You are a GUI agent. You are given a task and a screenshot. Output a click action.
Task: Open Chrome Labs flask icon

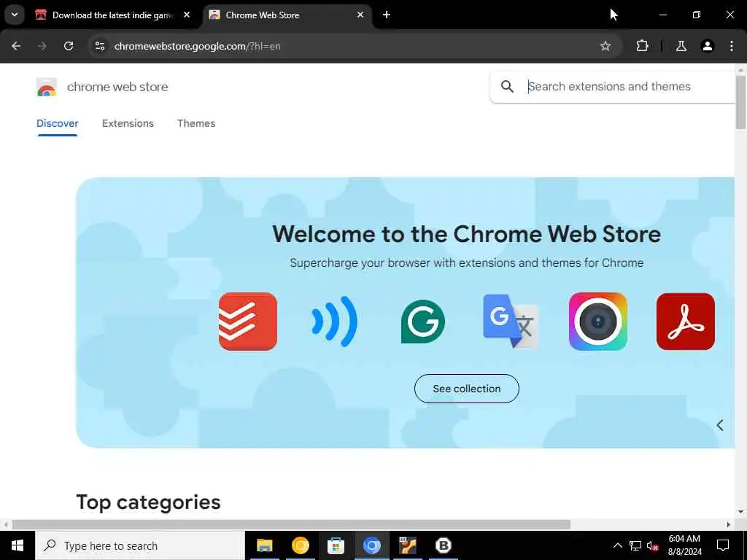tap(681, 46)
